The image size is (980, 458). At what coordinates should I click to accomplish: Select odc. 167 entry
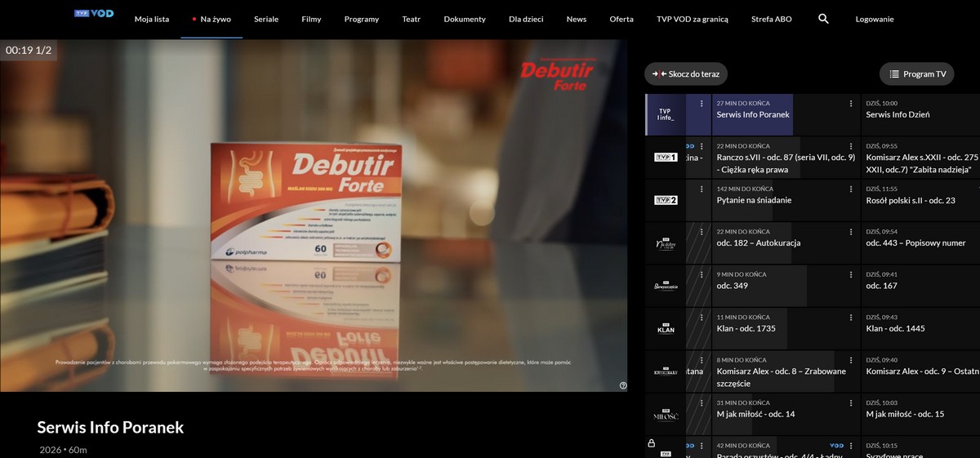[x=921, y=286]
